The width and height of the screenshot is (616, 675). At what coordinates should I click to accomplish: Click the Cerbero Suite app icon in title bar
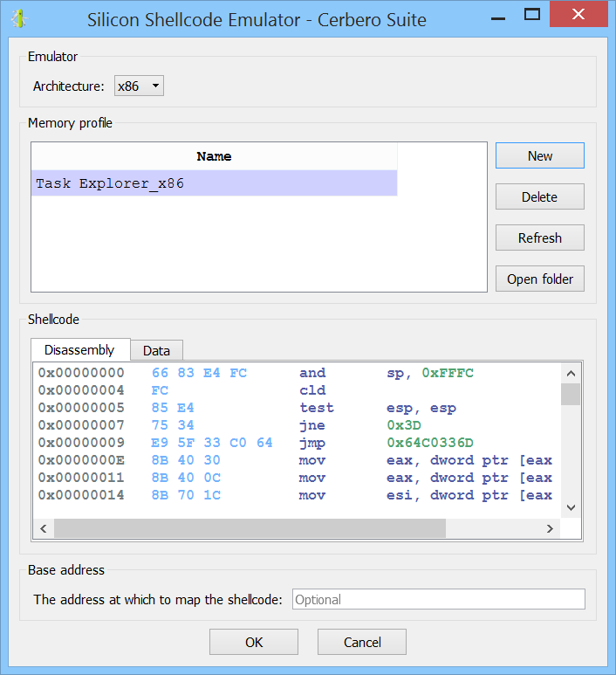(x=20, y=19)
